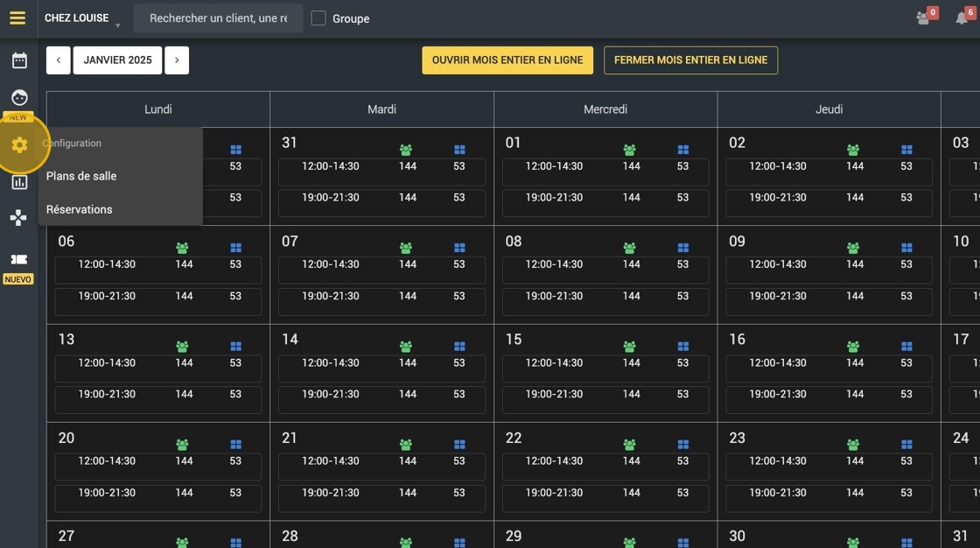Open the bell notifications with badge 6
The width and height of the screenshot is (980, 548).
[x=962, y=18]
